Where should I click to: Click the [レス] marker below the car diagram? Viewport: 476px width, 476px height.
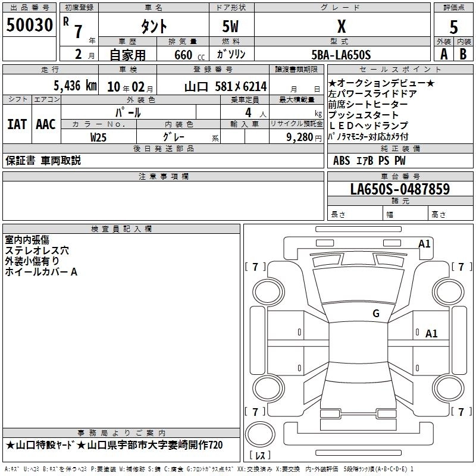point(259,456)
